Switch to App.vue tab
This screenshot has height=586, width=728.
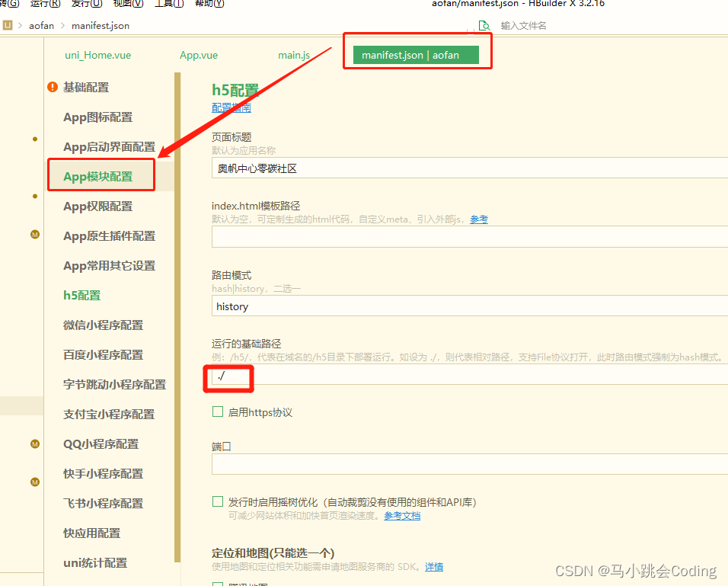[199, 56]
